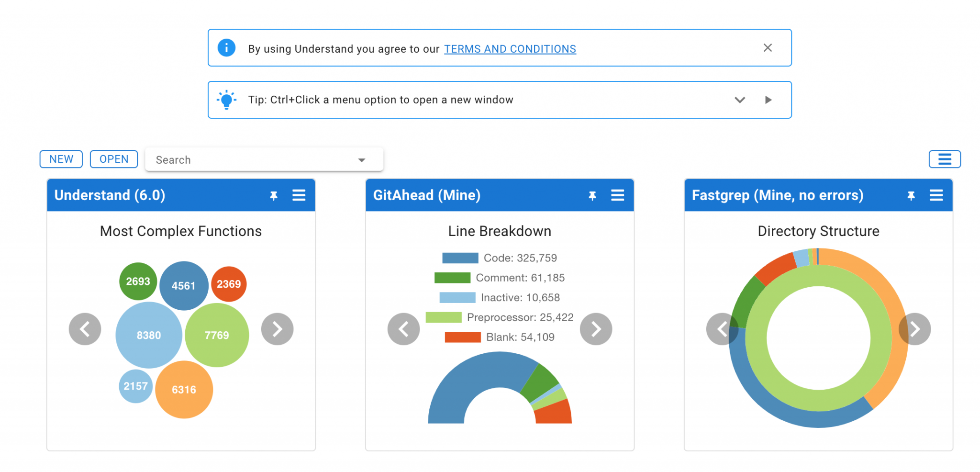Open the TERMS AND CONDITIONS link

pyautogui.click(x=510, y=49)
